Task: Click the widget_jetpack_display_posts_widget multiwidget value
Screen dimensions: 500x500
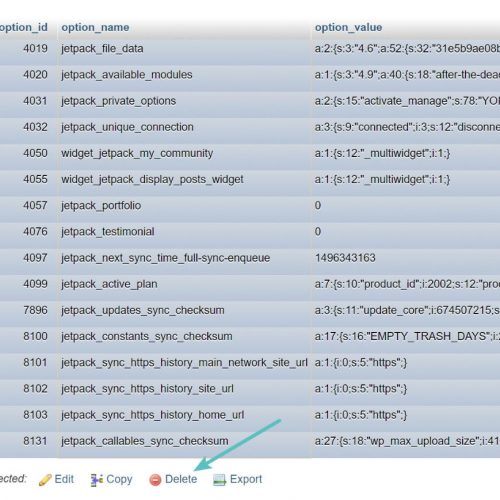Action: [x=382, y=179]
